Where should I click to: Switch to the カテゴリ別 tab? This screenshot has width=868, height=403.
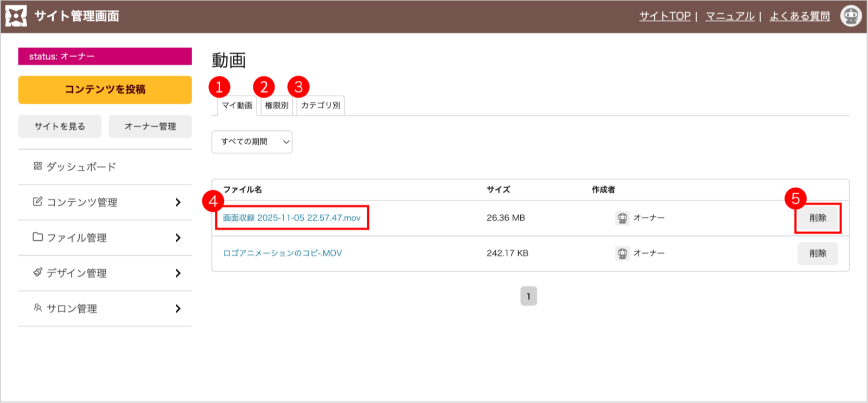321,106
